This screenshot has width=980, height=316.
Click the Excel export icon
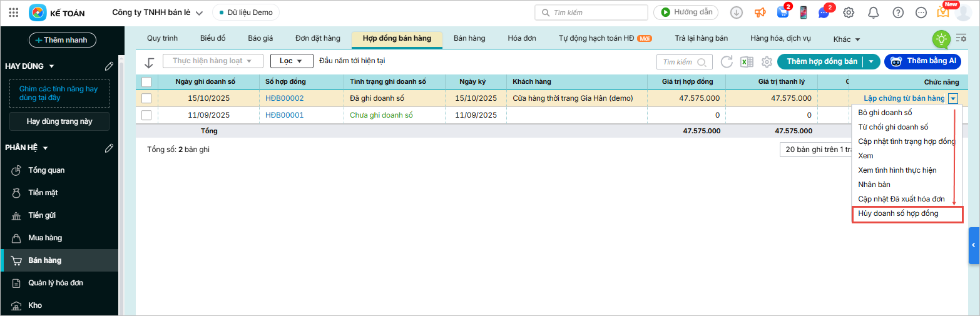746,62
